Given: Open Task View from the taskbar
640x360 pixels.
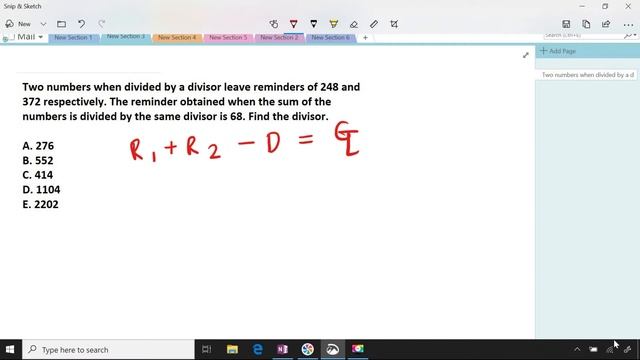Looking at the screenshot, I should (x=207, y=349).
